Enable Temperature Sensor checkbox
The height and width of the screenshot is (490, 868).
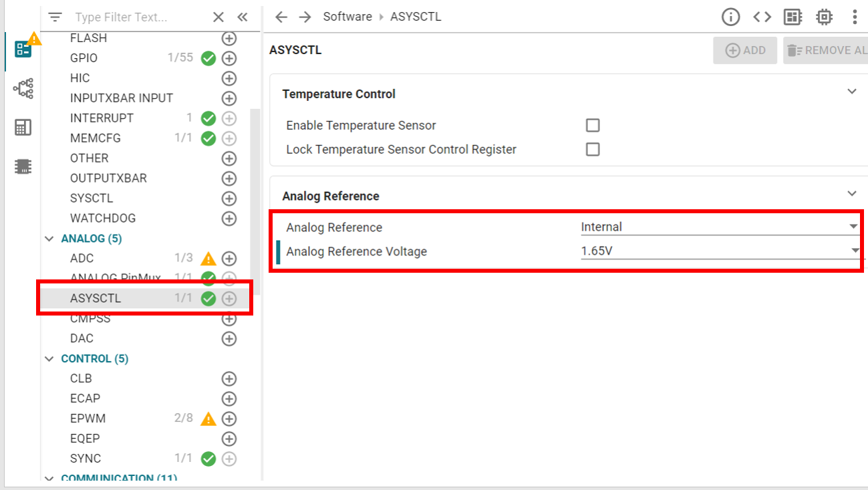(x=593, y=126)
